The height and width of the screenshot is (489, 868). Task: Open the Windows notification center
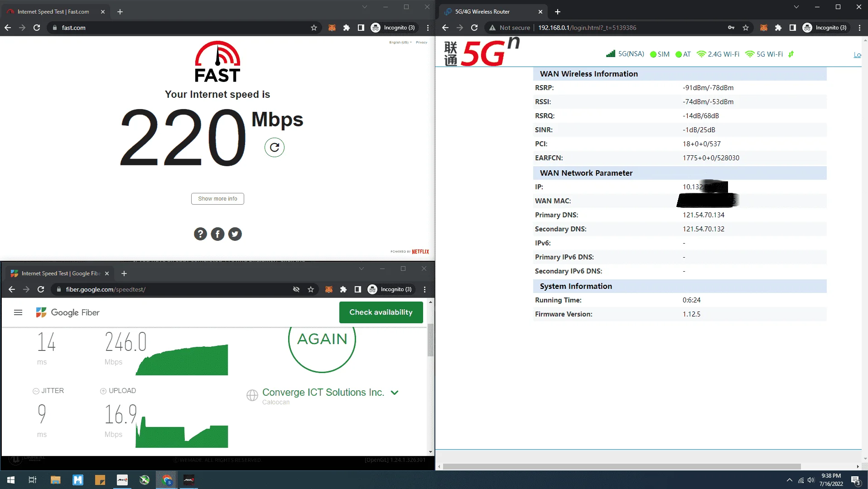[856, 480]
